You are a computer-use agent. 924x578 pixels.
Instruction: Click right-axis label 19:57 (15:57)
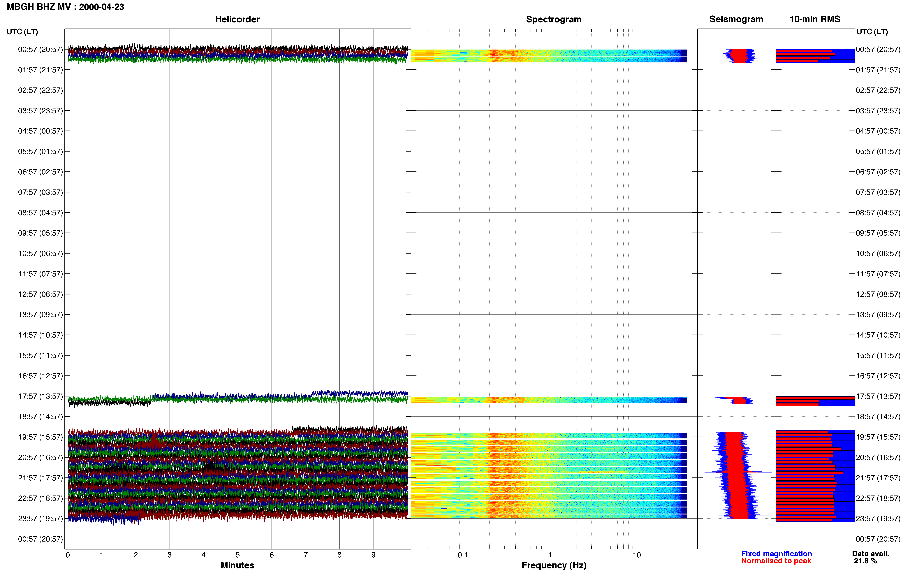point(878,437)
